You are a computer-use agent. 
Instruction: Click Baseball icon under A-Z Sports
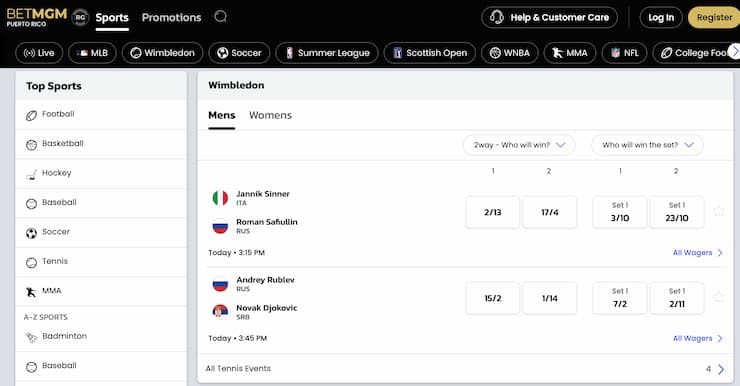[x=31, y=367]
